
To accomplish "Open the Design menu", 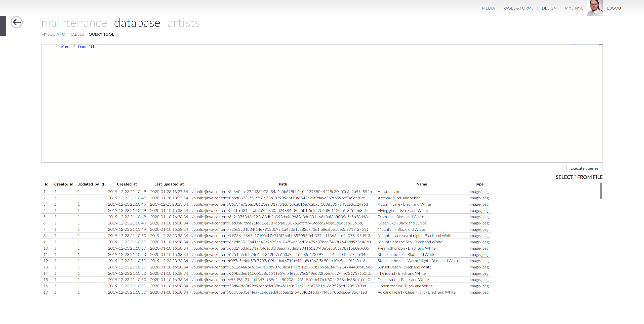I will [549, 8].
